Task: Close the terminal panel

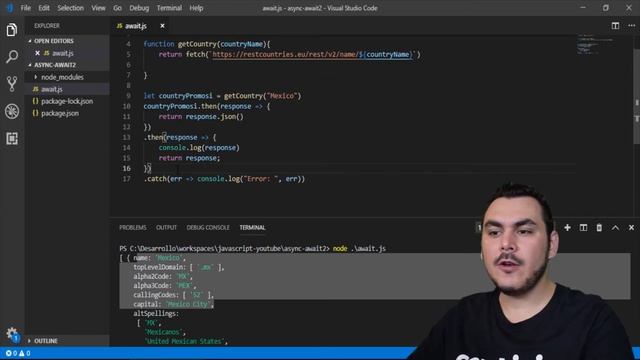Action: point(631,228)
